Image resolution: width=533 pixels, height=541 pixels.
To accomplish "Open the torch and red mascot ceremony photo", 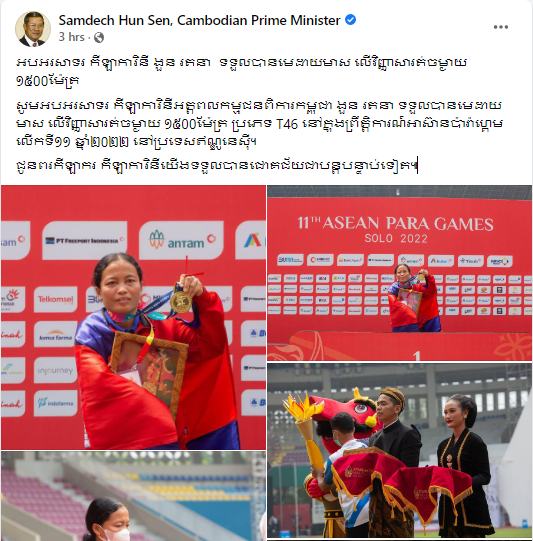I will [399, 450].
